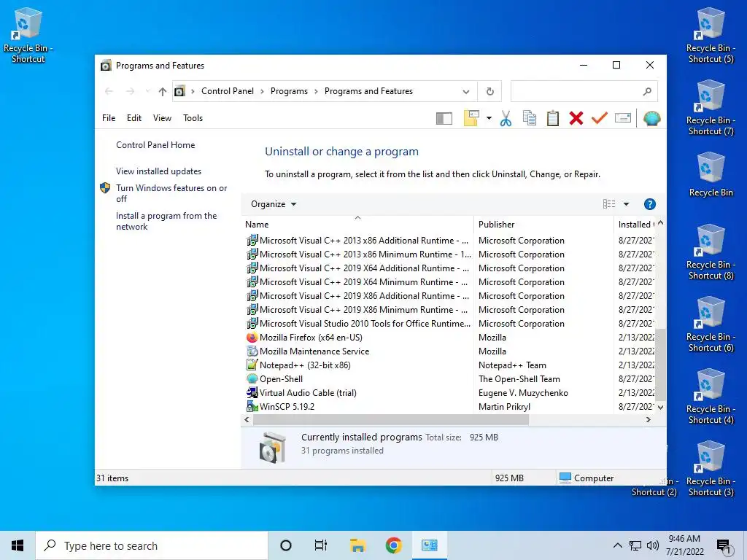Sort by the Publisher column header
The height and width of the screenshot is (560, 747).
coord(543,225)
